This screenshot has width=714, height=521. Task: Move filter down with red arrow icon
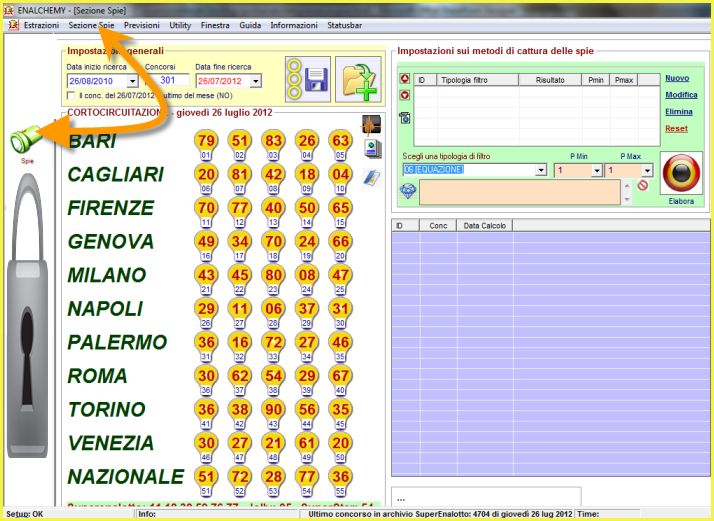click(405, 95)
